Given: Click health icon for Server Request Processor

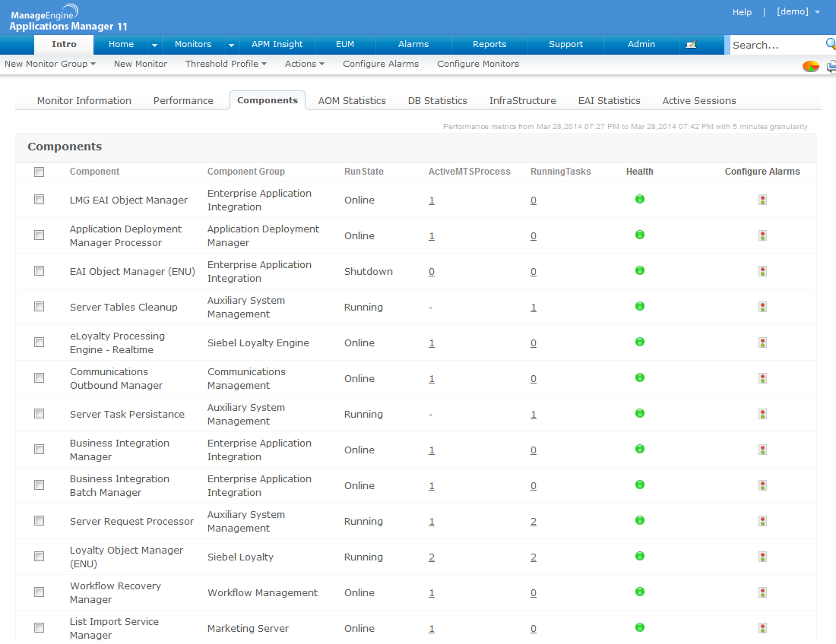Looking at the screenshot, I should [640, 520].
